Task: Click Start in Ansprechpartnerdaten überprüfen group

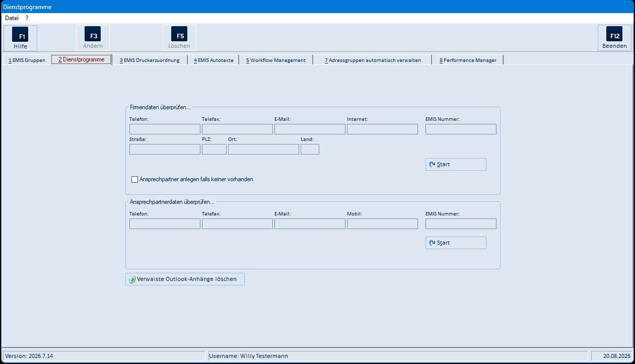Action: coord(456,243)
